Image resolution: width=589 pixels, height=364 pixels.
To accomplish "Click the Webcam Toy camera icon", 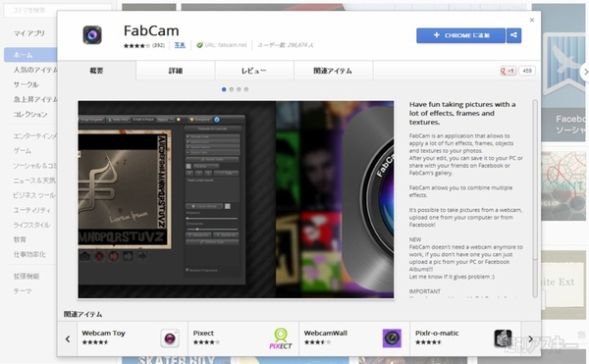I will [170, 338].
